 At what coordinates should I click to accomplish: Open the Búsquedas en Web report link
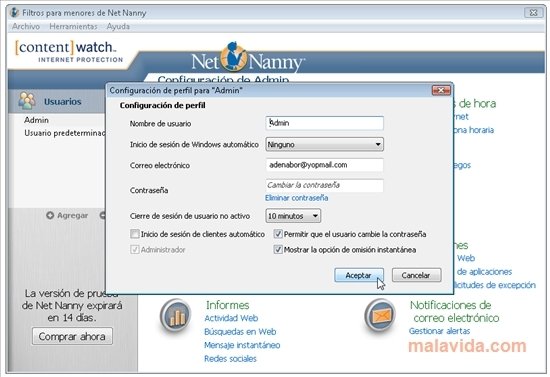240,332
